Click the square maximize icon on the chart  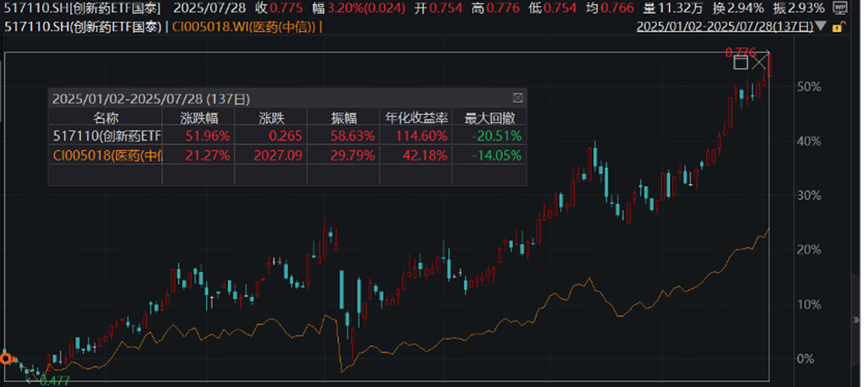(x=740, y=63)
